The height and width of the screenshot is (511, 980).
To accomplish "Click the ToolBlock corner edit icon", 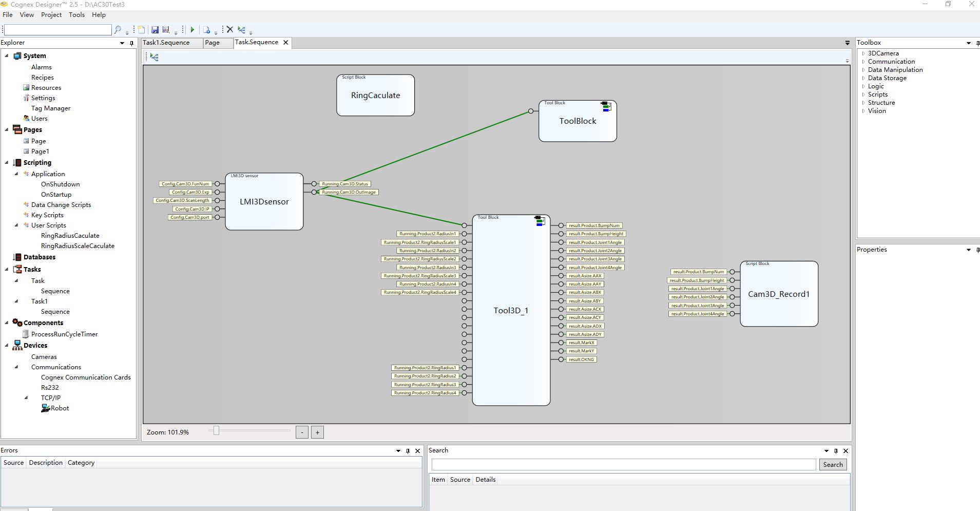I will pyautogui.click(x=606, y=106).
